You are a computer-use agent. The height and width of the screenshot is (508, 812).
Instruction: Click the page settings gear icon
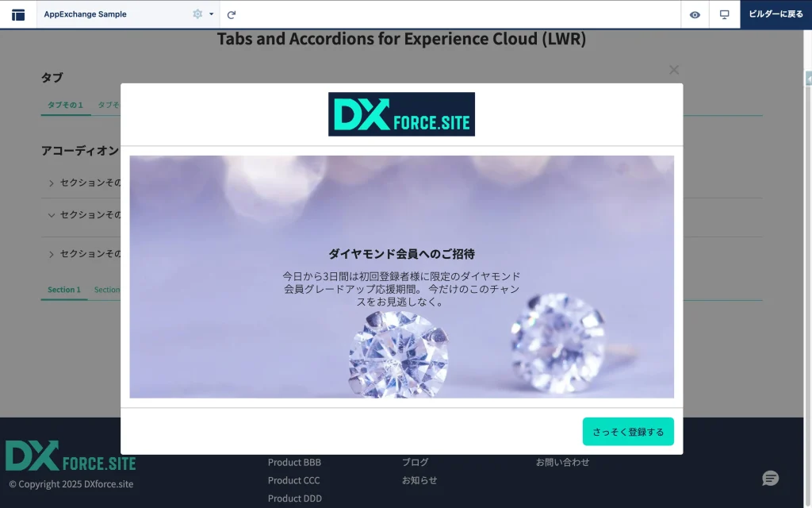(197, 14)
